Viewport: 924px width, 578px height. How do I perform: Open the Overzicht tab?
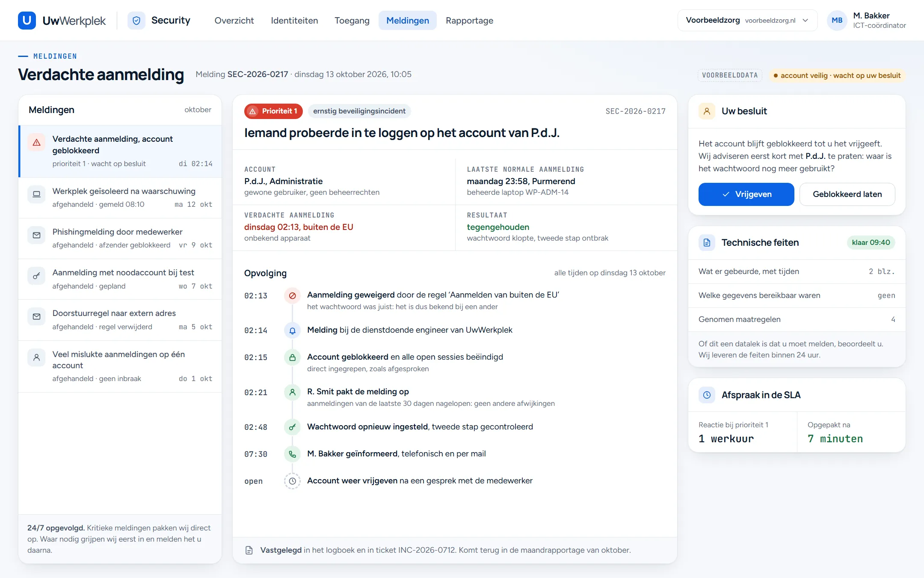pyautogui.click(x=234, y=21)
